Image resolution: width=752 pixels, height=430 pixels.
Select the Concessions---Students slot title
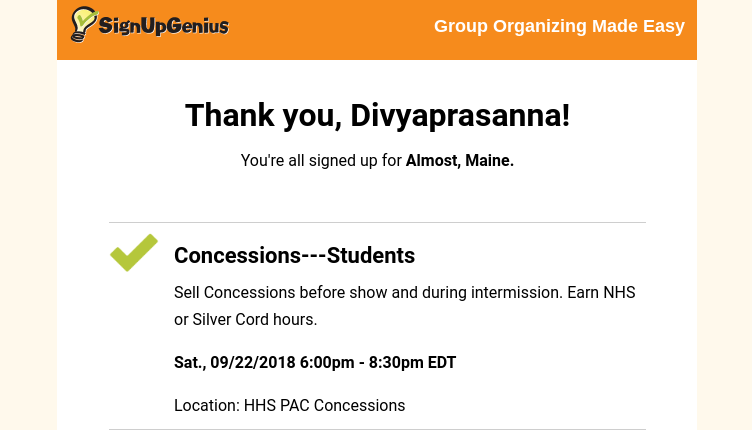294,255
